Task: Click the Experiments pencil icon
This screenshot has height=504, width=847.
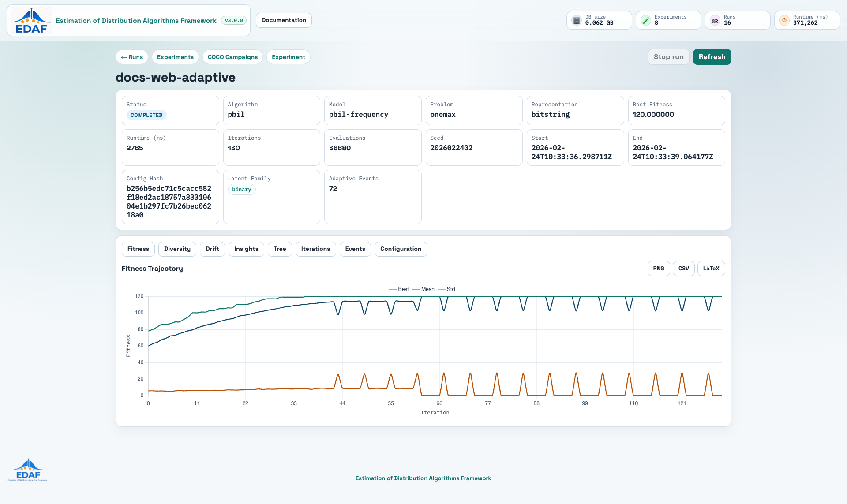Action: tap(645, 20)
